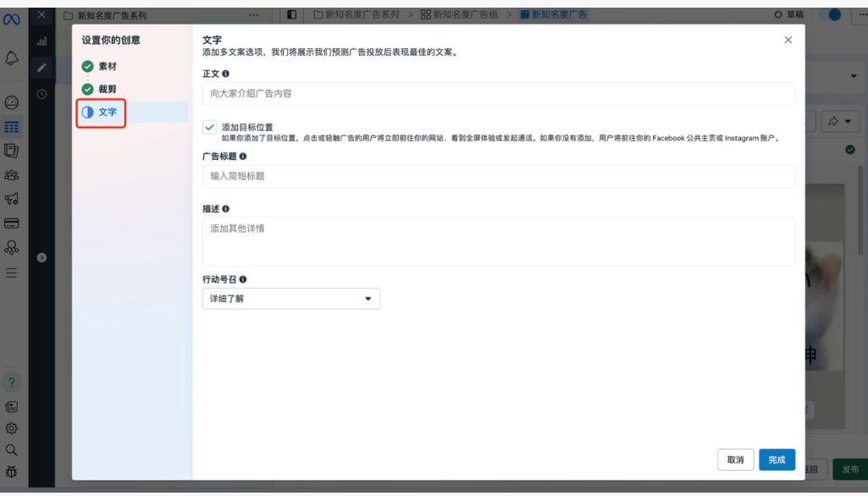Image resolution: width=868 pixels, height=496 pixels.
Task: Open the settings gear in sidebar
Action: 12,428
